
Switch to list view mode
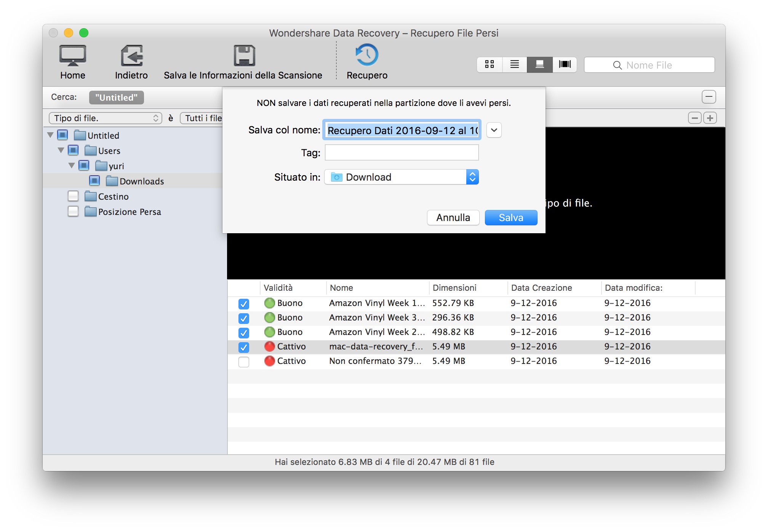coord(515,64)
